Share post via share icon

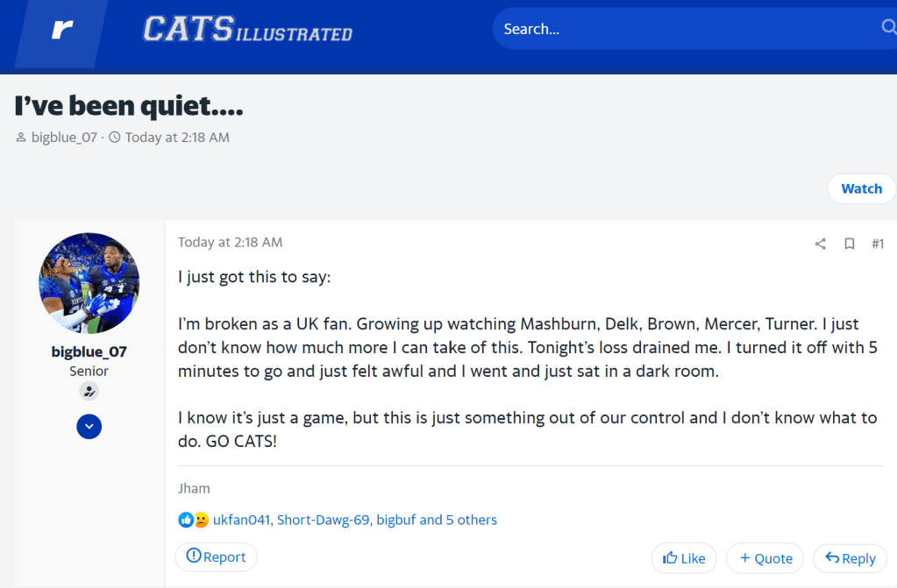click(x=821, y=244)
